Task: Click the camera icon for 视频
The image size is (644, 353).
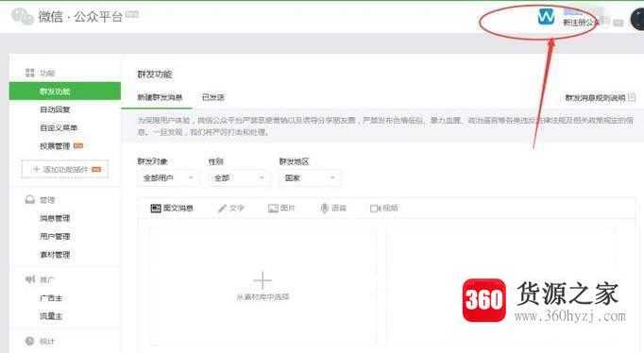Action: point(375,209)
